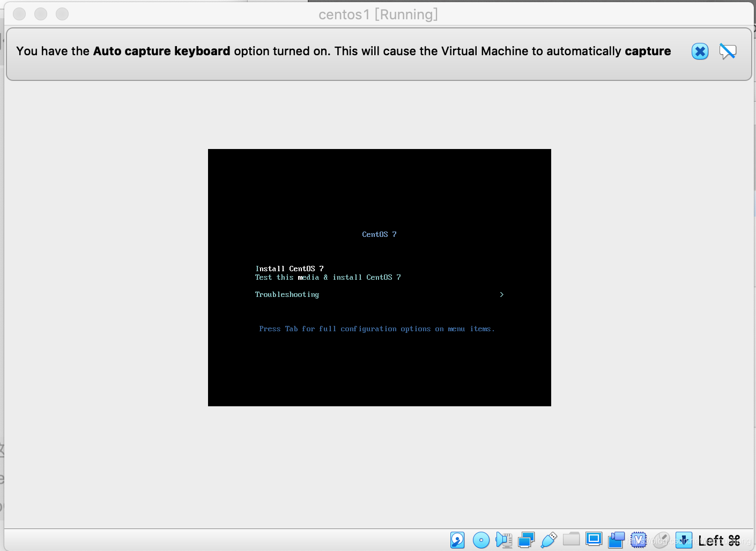
Task: Click the keyboard capture arrow indicator
Action: coord(684,540)
